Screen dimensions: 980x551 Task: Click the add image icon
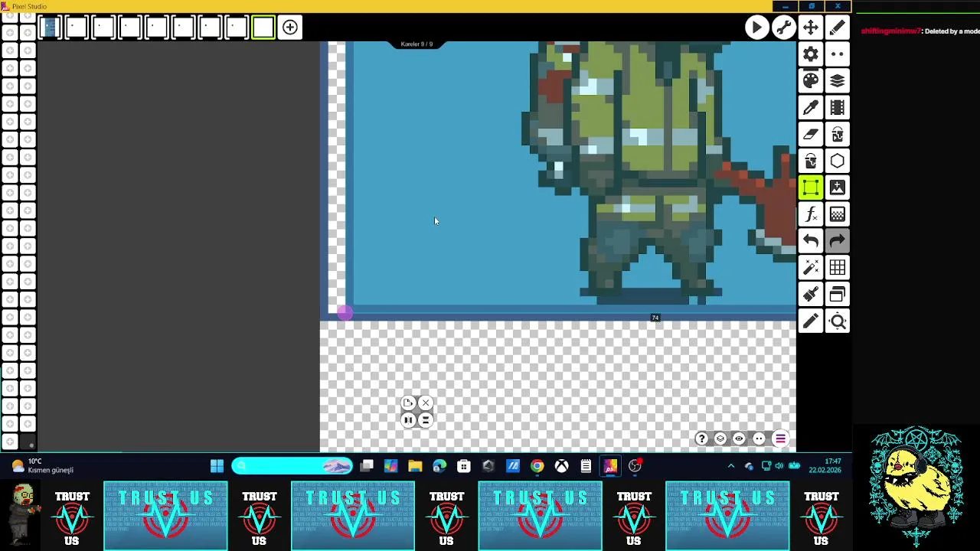[x=837, y=187]
